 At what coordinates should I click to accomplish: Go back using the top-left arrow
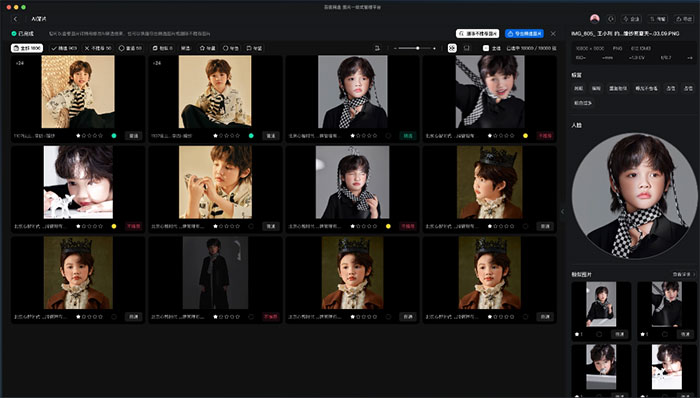(x=16, y=19)
